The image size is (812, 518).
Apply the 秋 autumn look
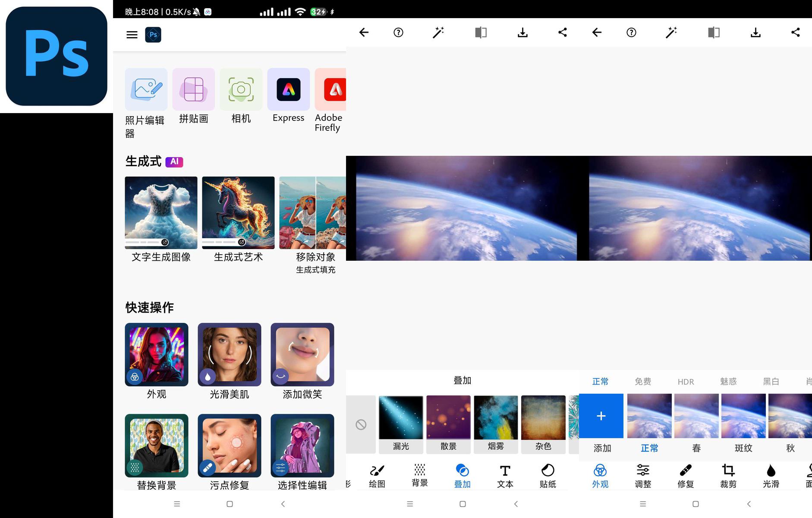click(x=790, y=416)
